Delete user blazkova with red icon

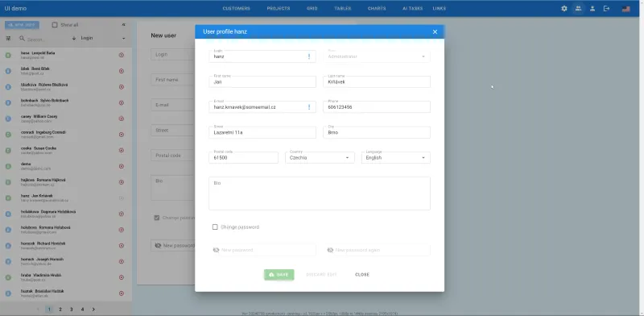tap(122, 87)
